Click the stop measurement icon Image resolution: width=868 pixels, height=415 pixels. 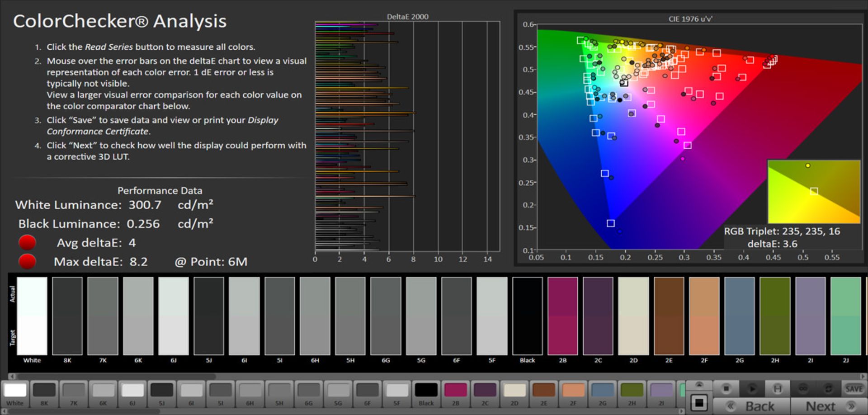click(726, 389)
